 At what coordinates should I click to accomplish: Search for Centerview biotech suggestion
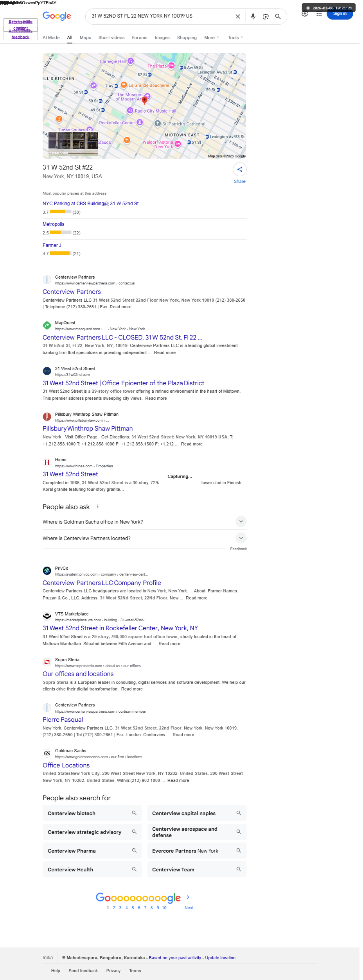[x=92, y=813]
